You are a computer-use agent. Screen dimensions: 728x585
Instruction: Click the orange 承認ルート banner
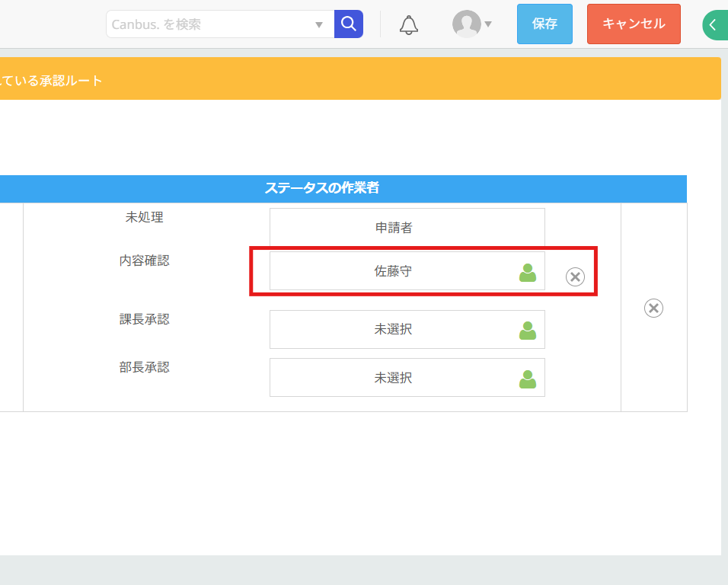[x=358, y=79]
